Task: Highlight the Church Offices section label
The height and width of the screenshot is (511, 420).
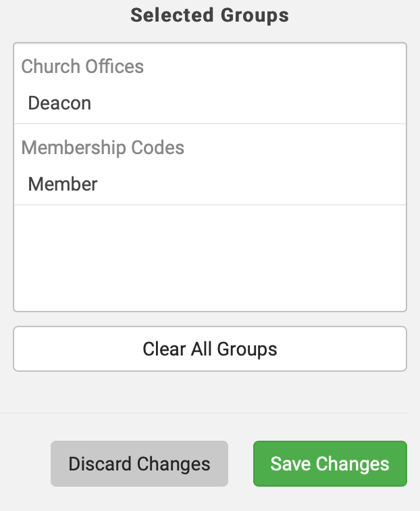Action: [x=82, y=67]
